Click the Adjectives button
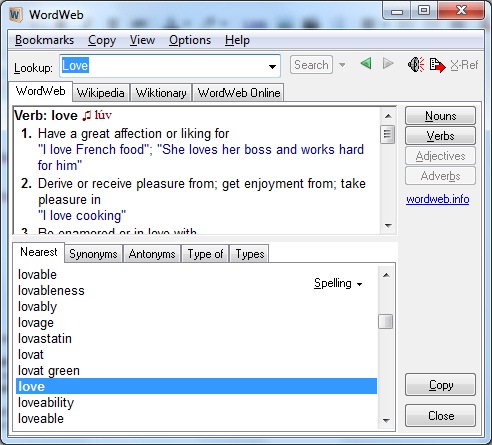Viewport: 492px width, 445px height. [x=440, y=156]
